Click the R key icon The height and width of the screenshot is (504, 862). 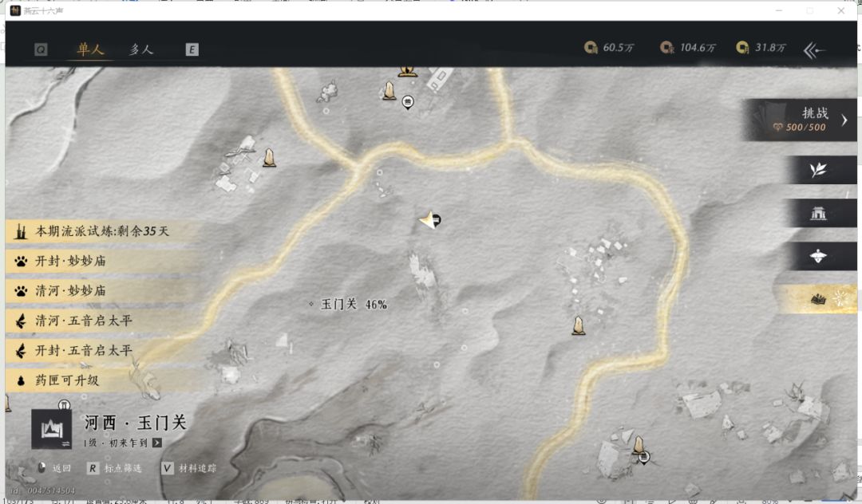[x=93, y=468]
